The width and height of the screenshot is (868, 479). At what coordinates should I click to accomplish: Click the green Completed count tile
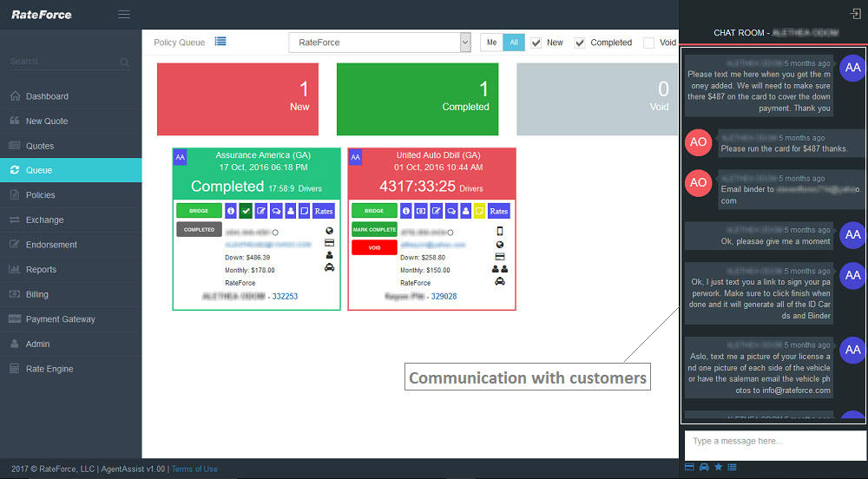418,99
